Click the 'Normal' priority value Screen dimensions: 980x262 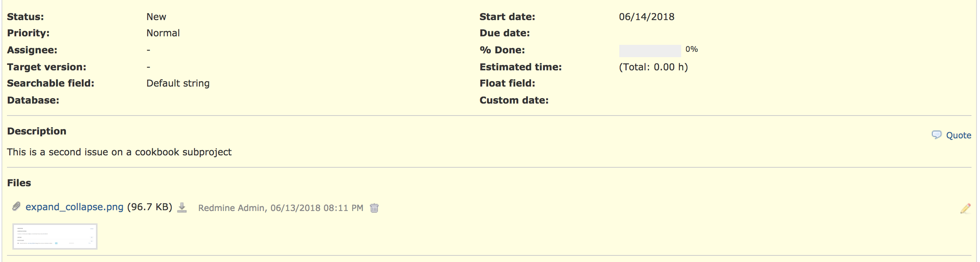coord(163,33)
